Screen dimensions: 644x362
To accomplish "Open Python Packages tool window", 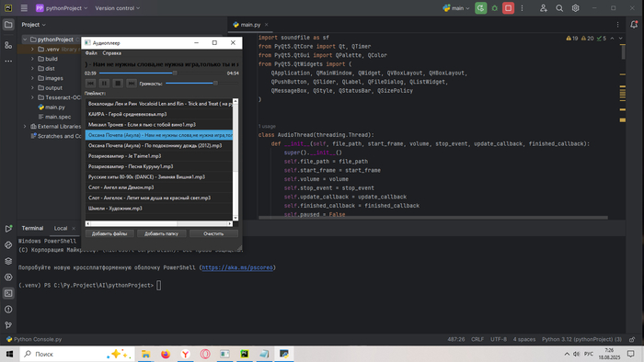I will pyautogui.click(x=8, y=261).
